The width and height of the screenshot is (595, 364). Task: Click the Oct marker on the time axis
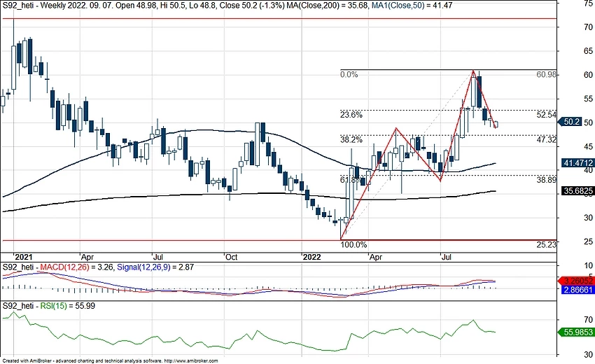point(231,257)
